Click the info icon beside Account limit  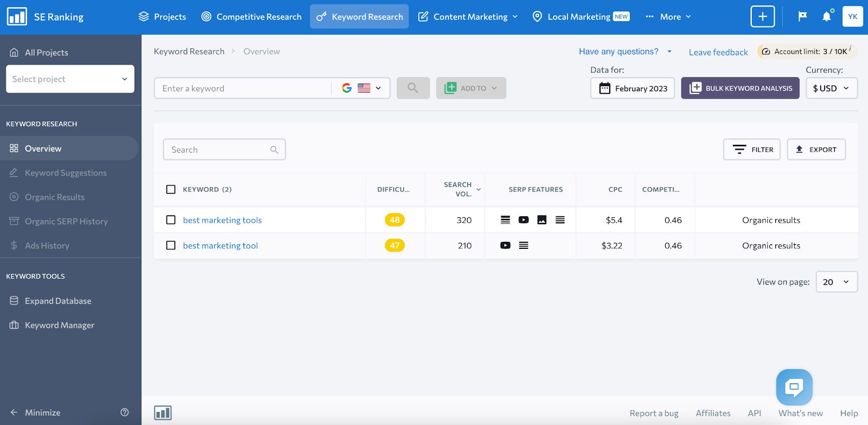850,48
